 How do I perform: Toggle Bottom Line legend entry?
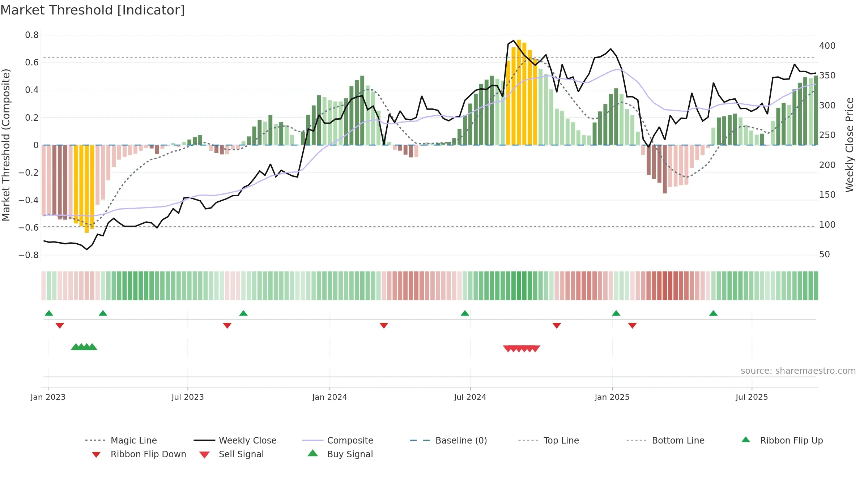(665, 440)
